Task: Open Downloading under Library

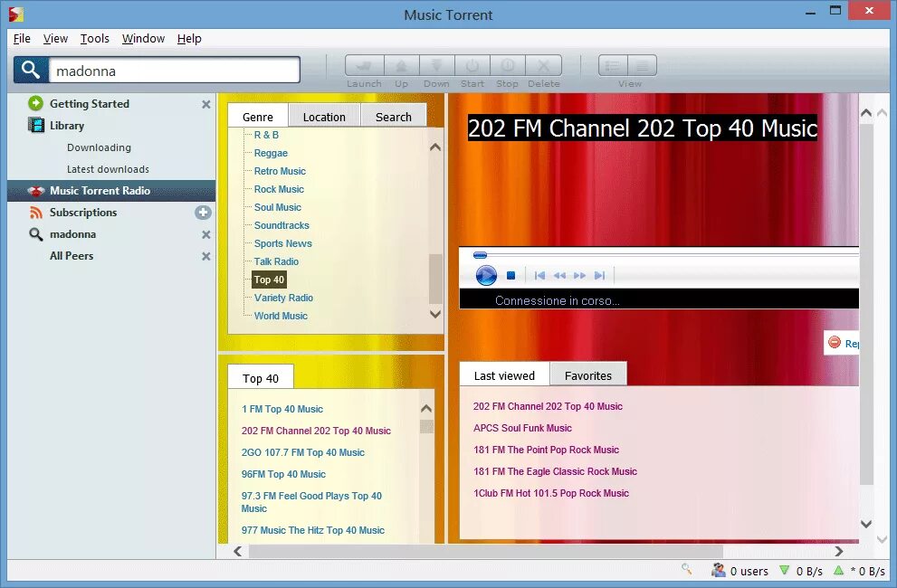Action: click(x=99, y=147)
